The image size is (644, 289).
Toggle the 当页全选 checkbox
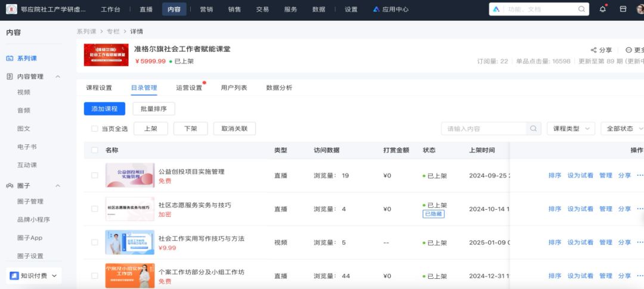pyautogui.click(x=95, y=129)
